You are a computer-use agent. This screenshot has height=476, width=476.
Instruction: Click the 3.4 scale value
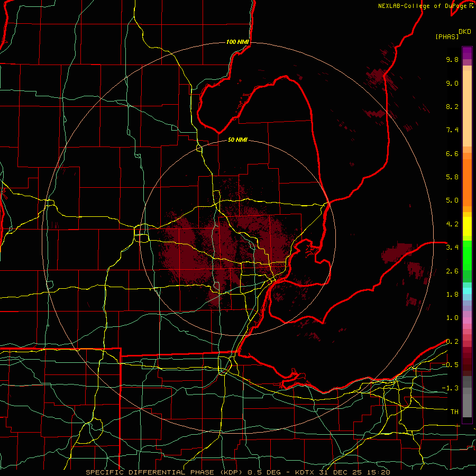click(452, 248)
